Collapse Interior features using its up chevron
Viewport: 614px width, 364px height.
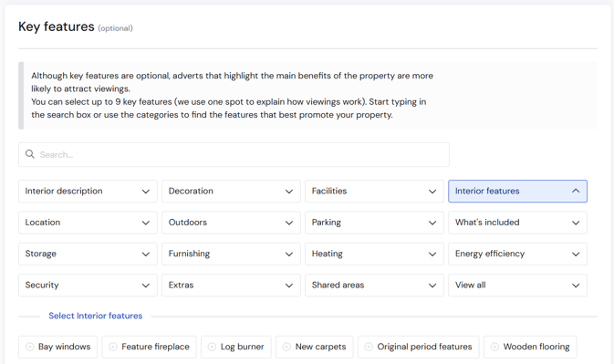click(x=576, y=191)
